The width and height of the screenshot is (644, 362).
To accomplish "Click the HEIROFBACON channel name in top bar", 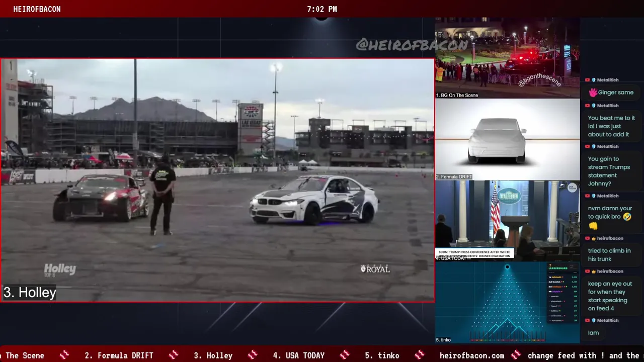I will tap(37, 9).
